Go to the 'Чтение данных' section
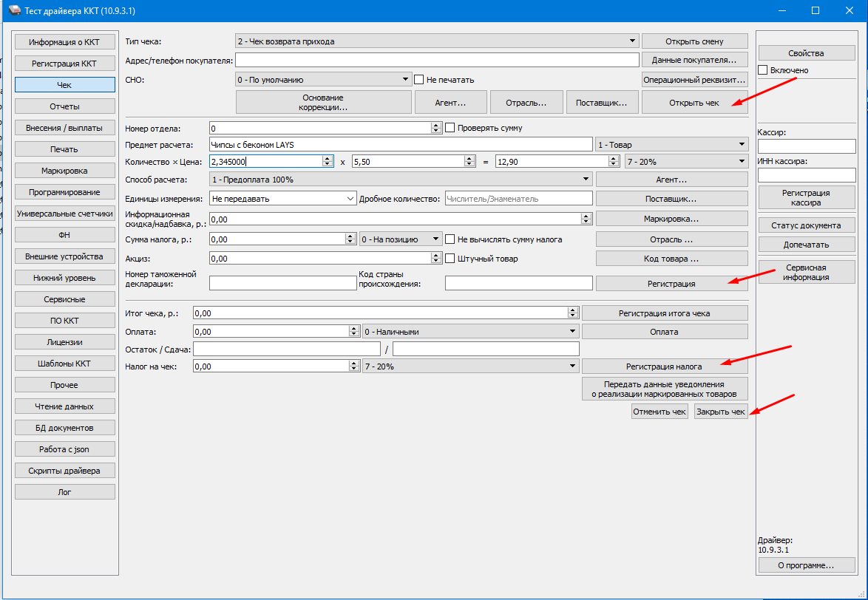This screenshot has width=868, height=600. (65, 406)
